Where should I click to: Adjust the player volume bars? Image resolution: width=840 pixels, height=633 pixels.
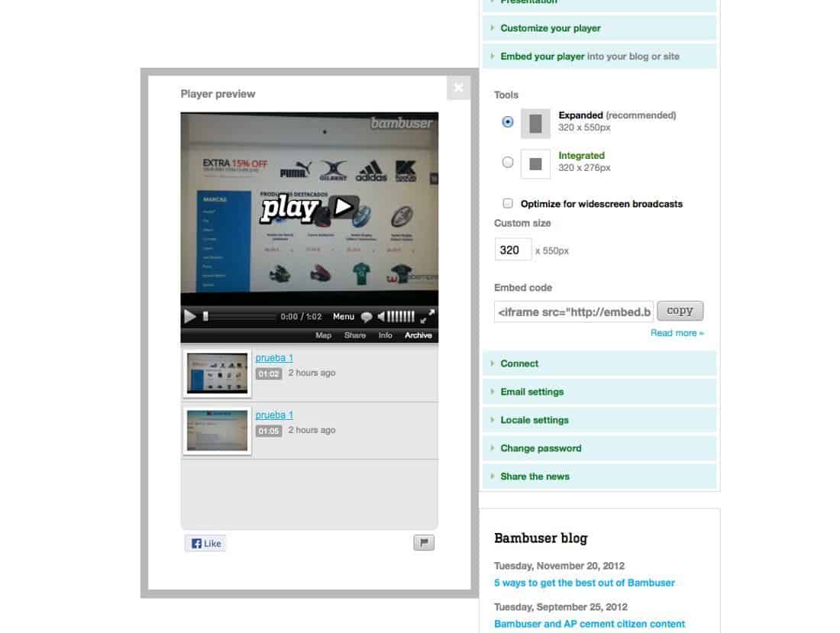[x=401, y=316]
